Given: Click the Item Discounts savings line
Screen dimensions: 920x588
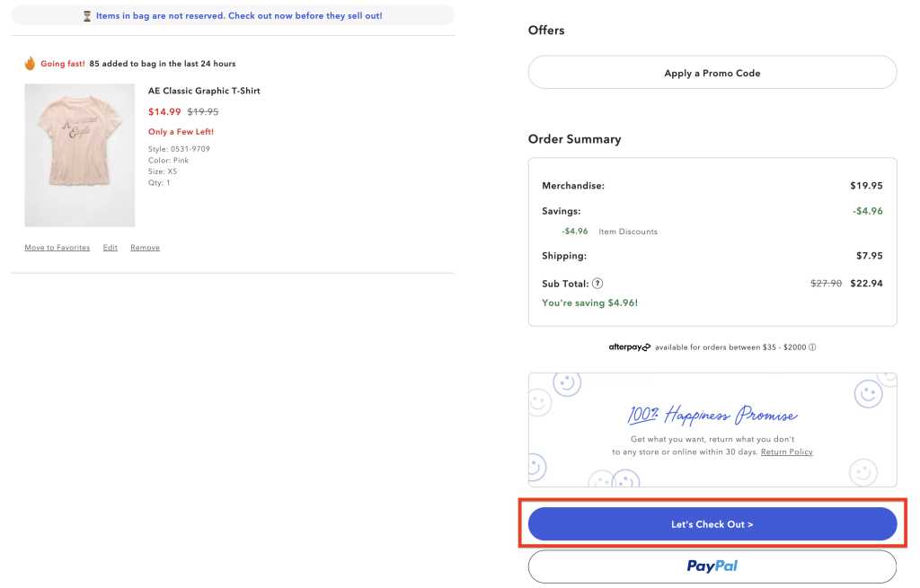Looking at the screenshot, I should 628,232.
